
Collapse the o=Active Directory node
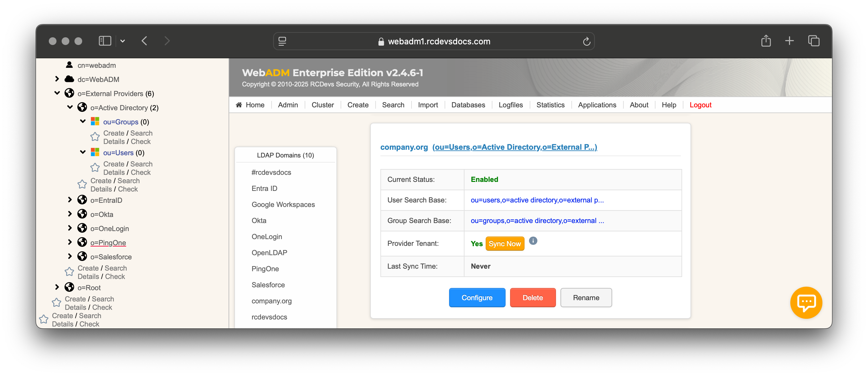click(x=70, y=107)
